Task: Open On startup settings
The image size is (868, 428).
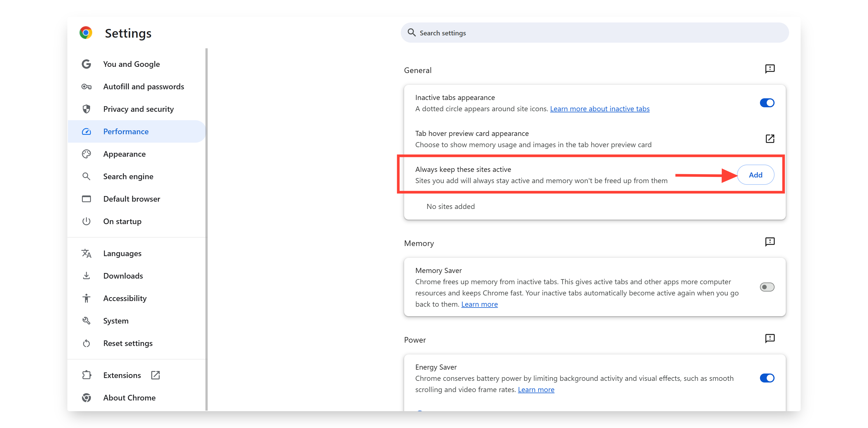Action: click(x=136, y=221)
